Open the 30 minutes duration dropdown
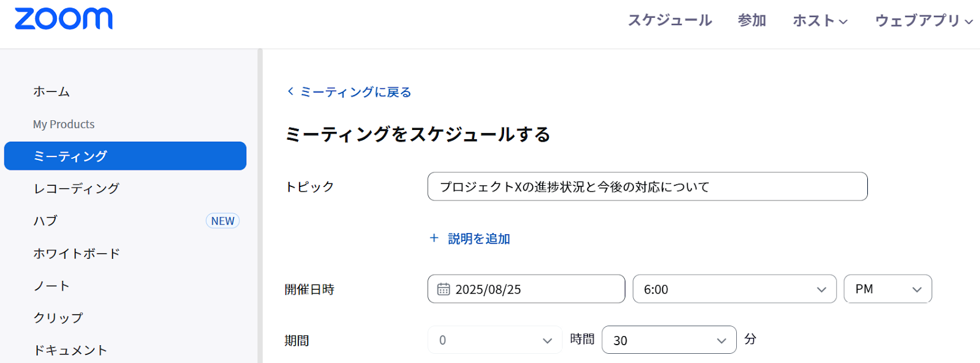 point(669,340)
